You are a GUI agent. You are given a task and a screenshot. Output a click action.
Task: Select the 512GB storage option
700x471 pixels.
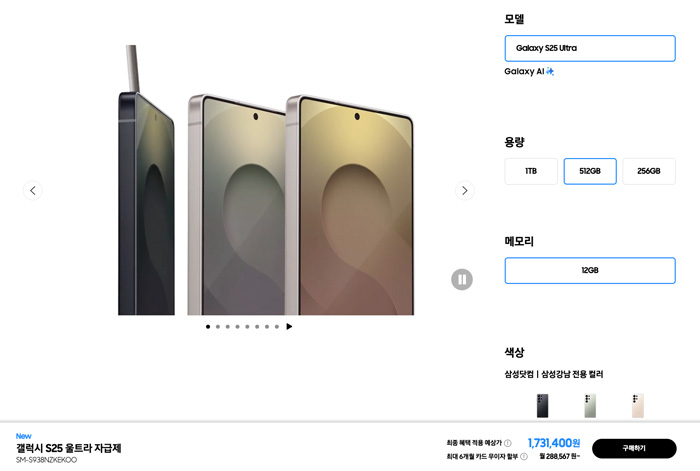590,171
